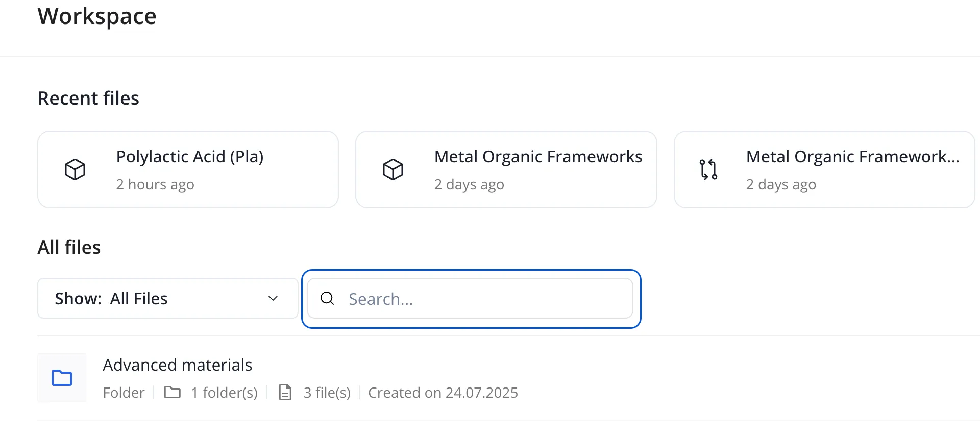Click the chevron arrow on the Show filter
Image resolution: width=980 pixels, height=436 pixels.
click(x=273, y=298)
